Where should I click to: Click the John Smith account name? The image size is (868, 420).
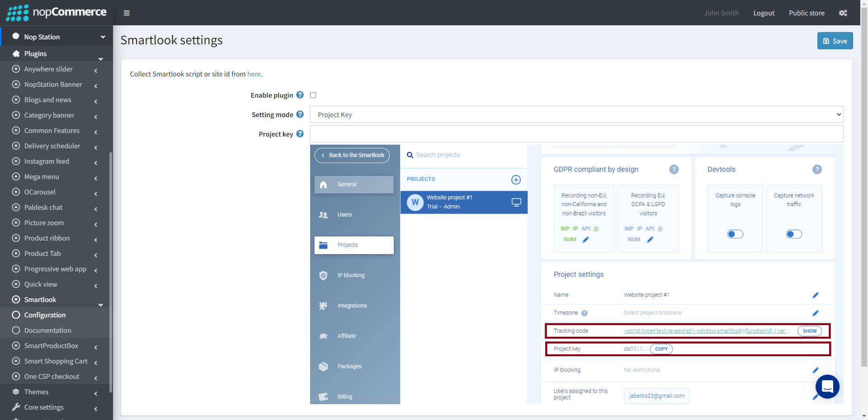(x=721, y=13)
